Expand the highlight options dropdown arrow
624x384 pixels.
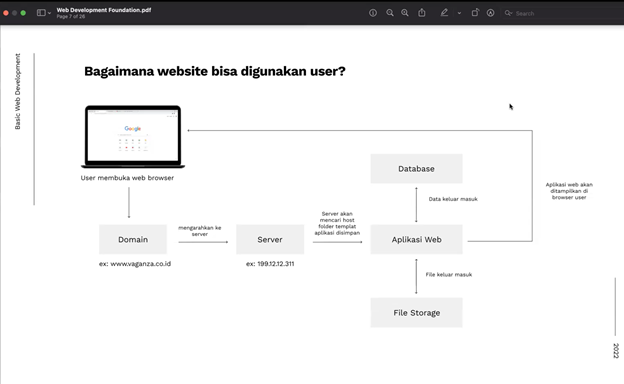[x=459, y=13]
